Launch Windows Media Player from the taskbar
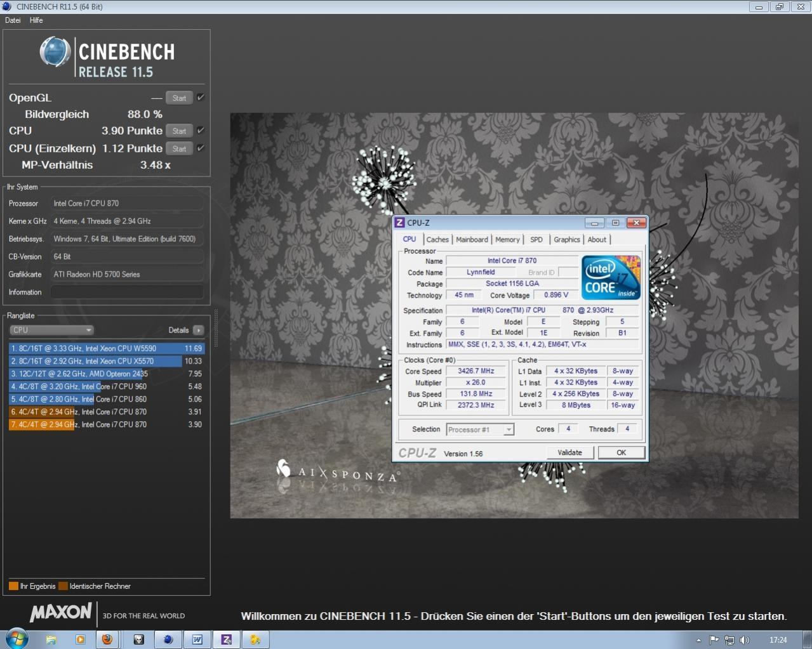 pos(80,639)
